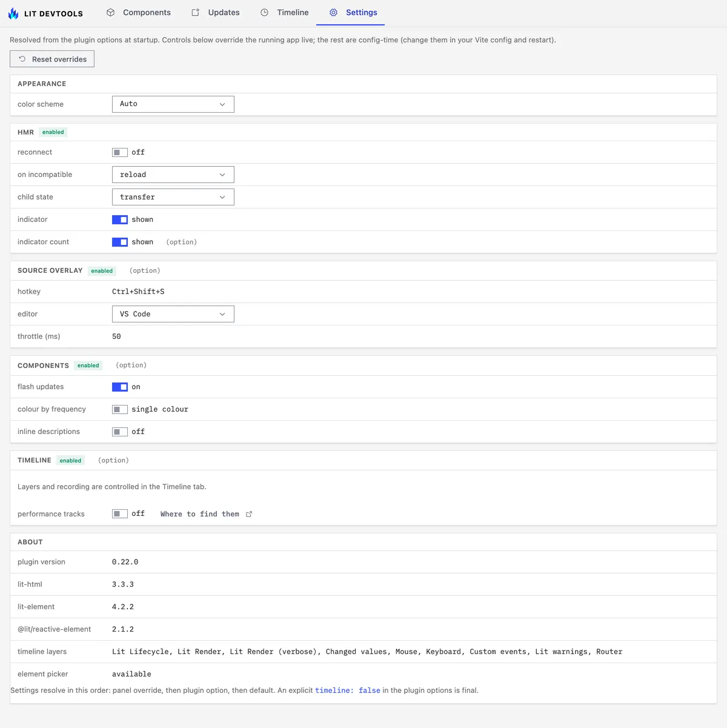
Task: Switch to the Updates tab
Action: (216, 12)
